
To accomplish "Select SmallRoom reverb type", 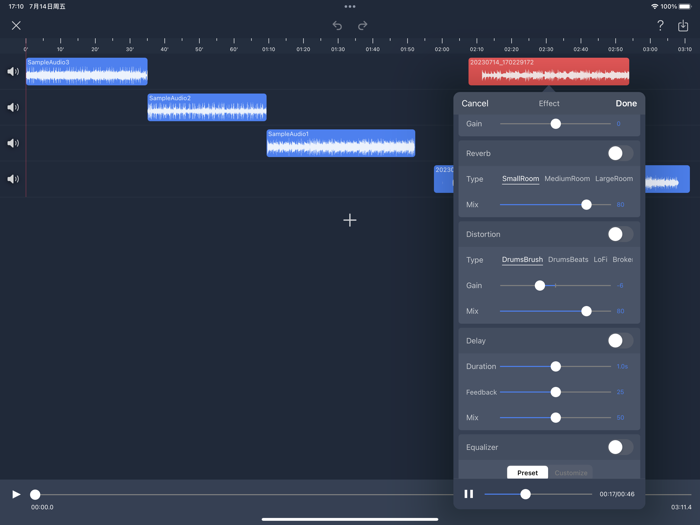I will [x=521, y=179].
